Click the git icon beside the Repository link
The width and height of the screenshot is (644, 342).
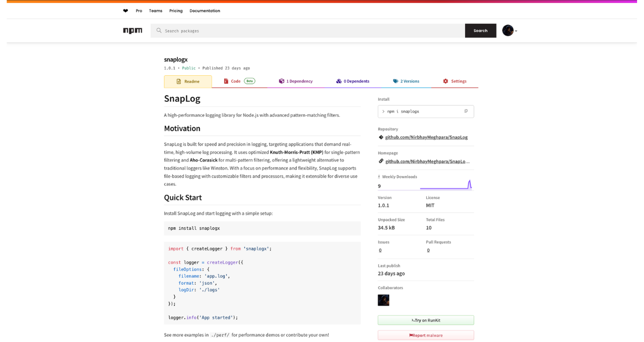tap(381, 137)
